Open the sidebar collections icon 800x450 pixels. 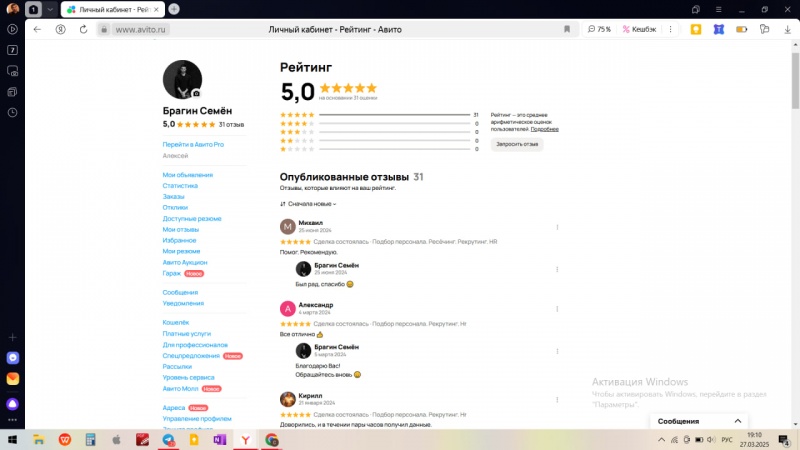[x=13, y=92]
